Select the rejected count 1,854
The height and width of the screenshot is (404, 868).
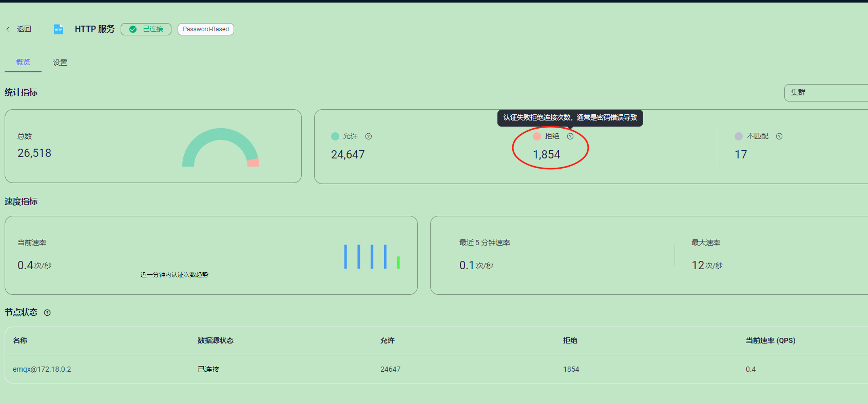pos(547,154)
